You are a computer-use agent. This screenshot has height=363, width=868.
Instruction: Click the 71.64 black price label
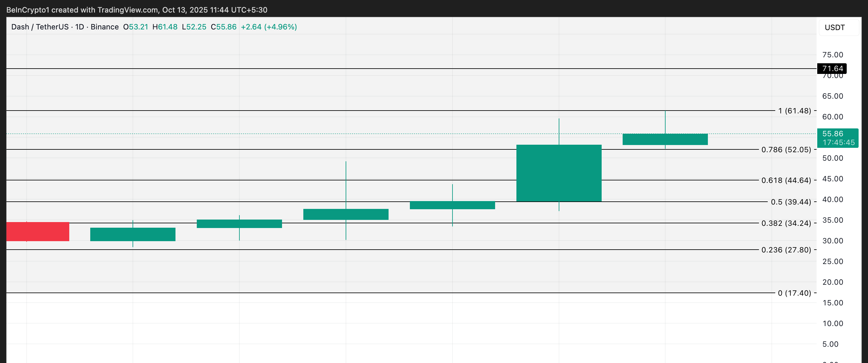832,69
